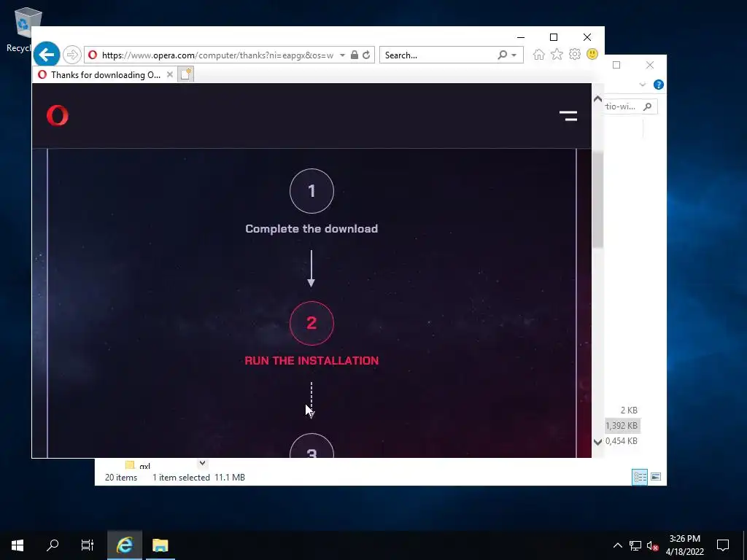
Task: Click the File Explorer taskbar icon
Action: point(160,545)
